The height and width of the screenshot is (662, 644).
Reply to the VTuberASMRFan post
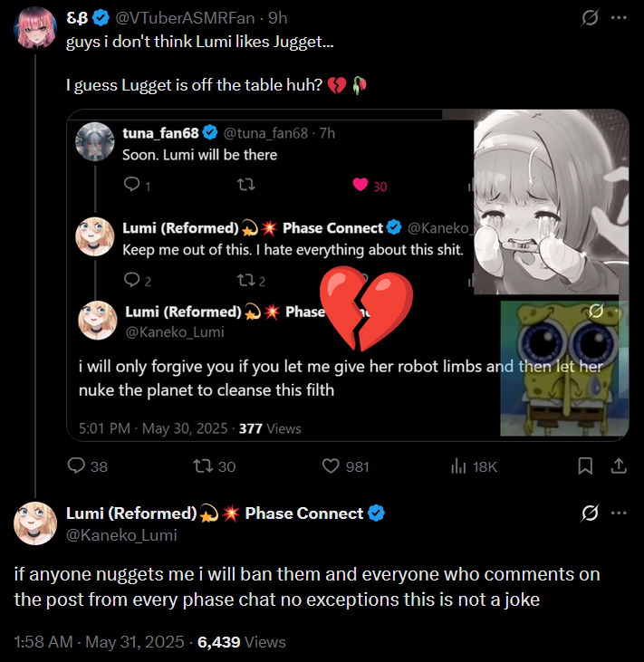(78, 466)
